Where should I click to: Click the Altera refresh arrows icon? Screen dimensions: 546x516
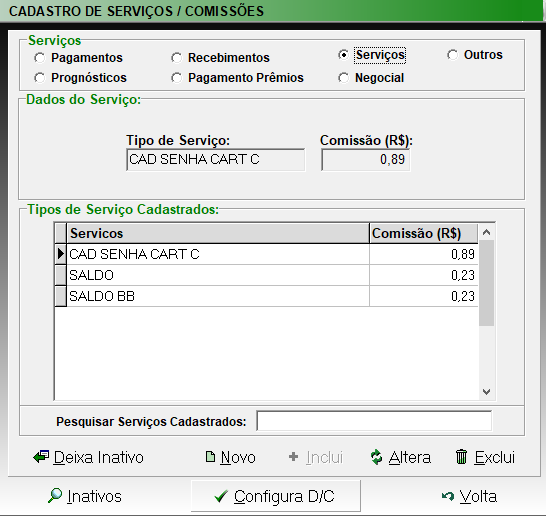pyautogui.click(x=376, y=457)
